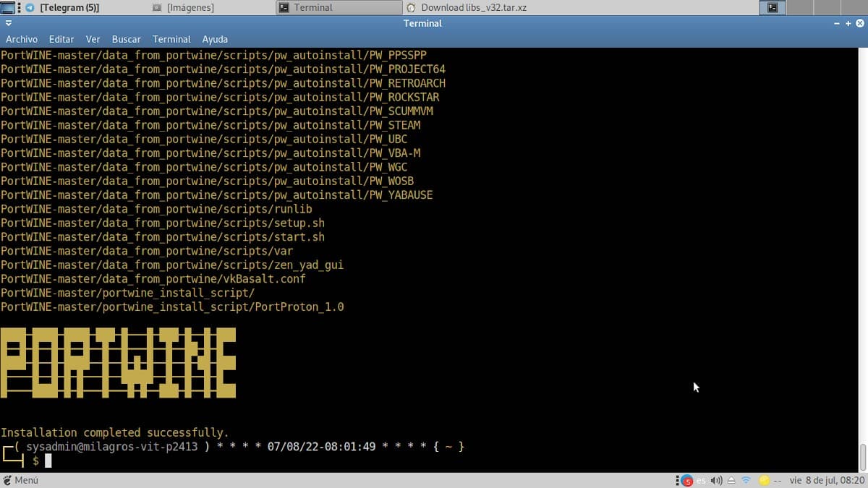Click the line ending in portwine_install_script/
The height and width of the screenshot is (488, 868).
[x=127, y=293]
